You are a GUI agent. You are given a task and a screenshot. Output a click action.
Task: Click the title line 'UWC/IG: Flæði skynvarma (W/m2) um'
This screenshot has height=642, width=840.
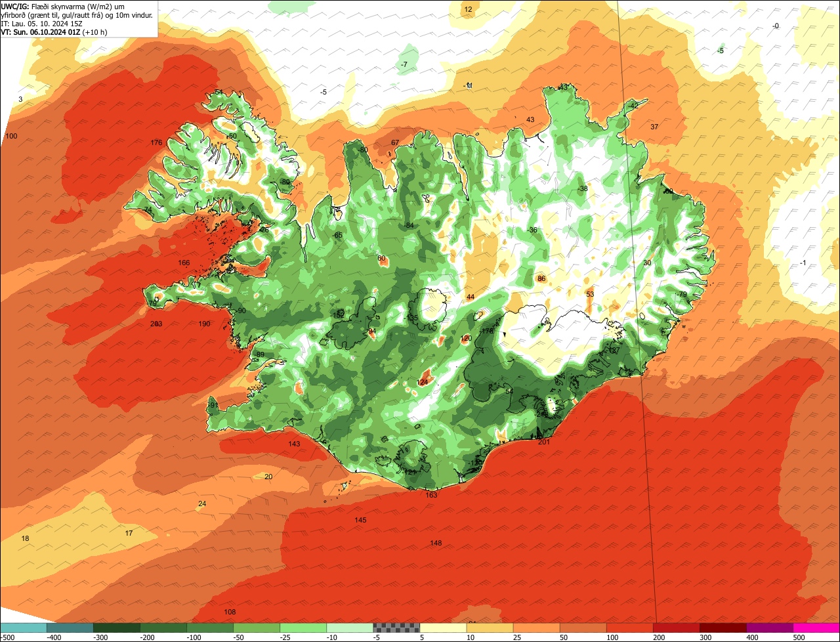click(x=62, y=6)
